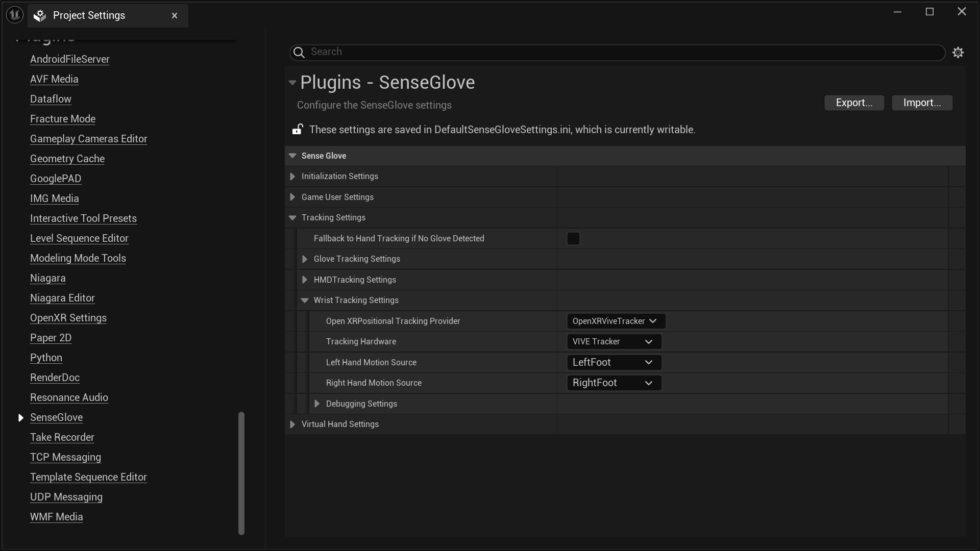The width and height of the screenshot is (980, 551).
Task: Click the Unreal Engine logo icon
Action: [x=14, y=15]
